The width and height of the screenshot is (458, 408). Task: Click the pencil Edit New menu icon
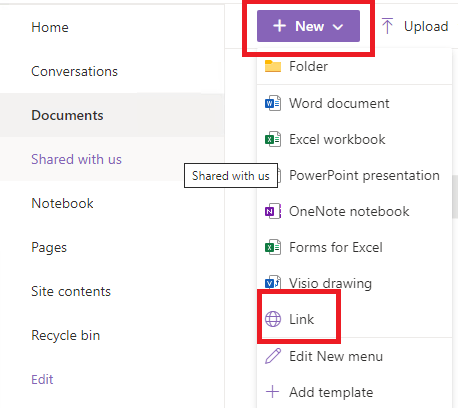tap(273, 356)
